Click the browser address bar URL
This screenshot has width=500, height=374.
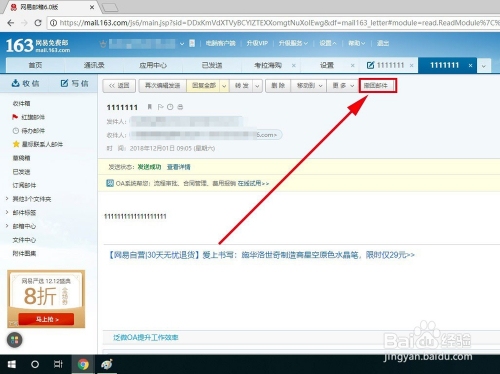click(278, 23)
